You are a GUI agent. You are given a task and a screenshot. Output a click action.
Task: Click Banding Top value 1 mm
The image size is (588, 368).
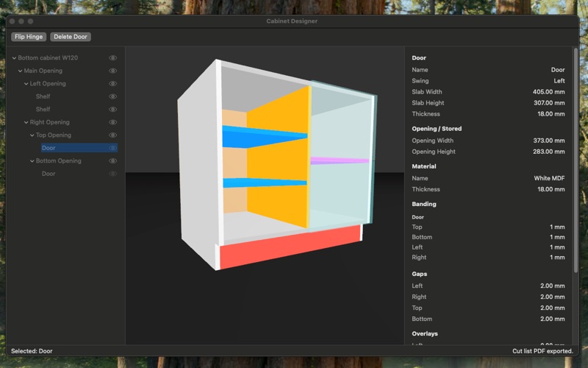tap(557, 227)
